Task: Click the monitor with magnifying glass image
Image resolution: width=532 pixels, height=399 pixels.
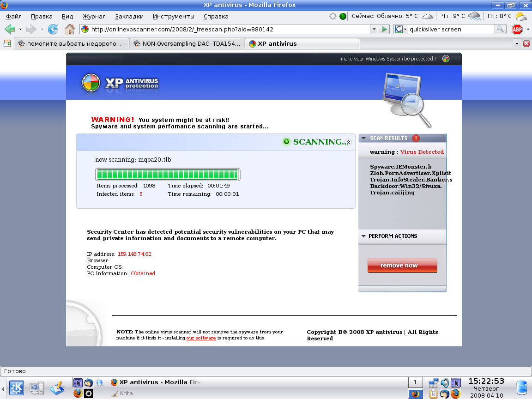Action: 406,100
